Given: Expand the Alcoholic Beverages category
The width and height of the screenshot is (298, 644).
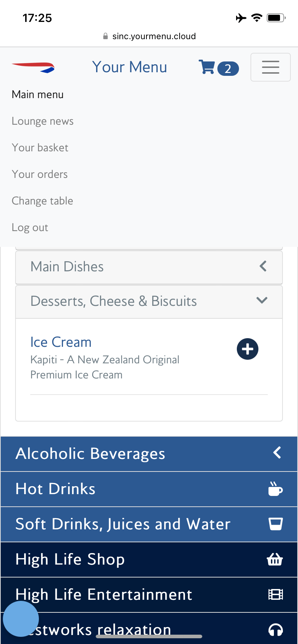Looking at the screenshot, I should [149, 454].
